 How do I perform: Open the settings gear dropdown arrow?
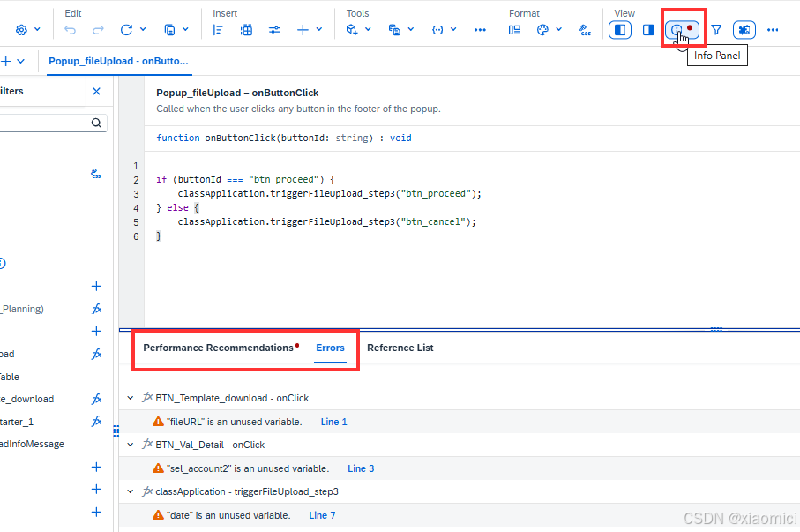coord(37,30)
